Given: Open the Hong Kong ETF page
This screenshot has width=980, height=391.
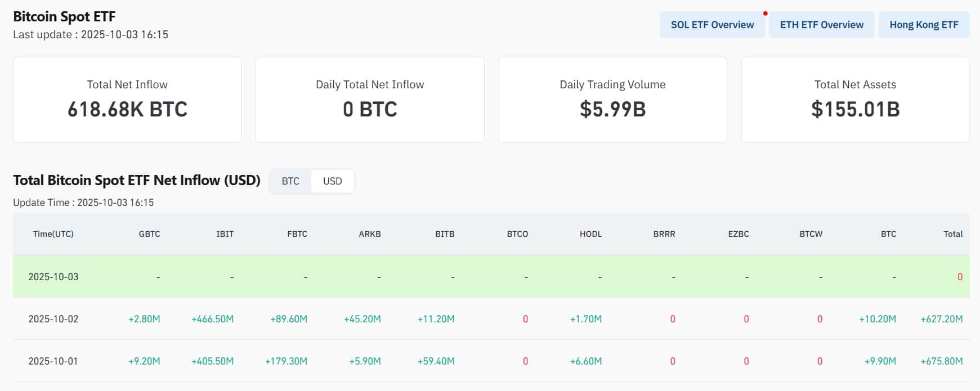Looking at the screenshot, I should [924, 25].
